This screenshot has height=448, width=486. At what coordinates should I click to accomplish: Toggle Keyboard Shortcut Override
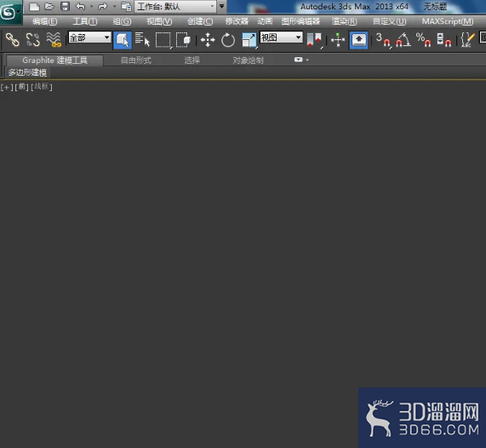point(359,40)
